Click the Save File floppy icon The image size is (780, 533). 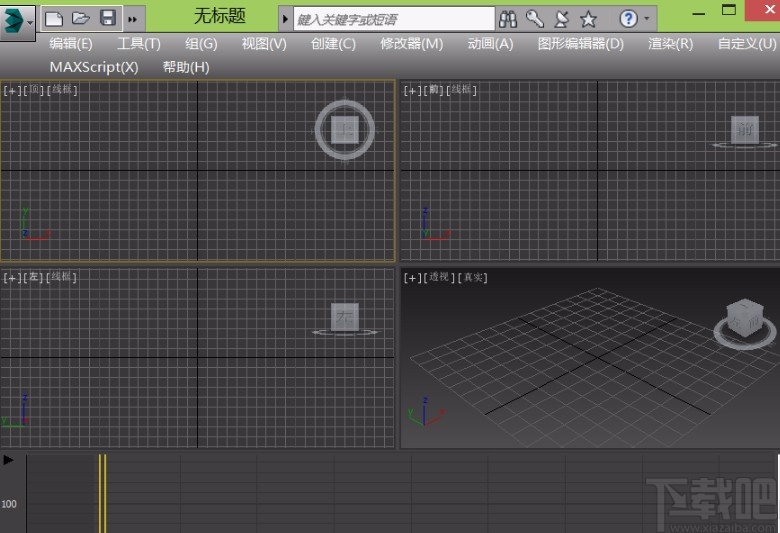point(108,18)
